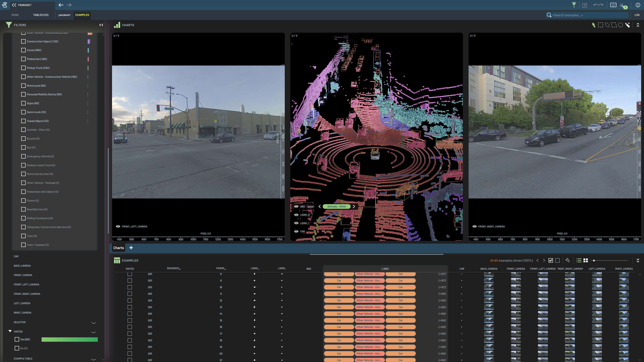Switch examples to grid view
This screenshot has width=644, height=362.
585,260
